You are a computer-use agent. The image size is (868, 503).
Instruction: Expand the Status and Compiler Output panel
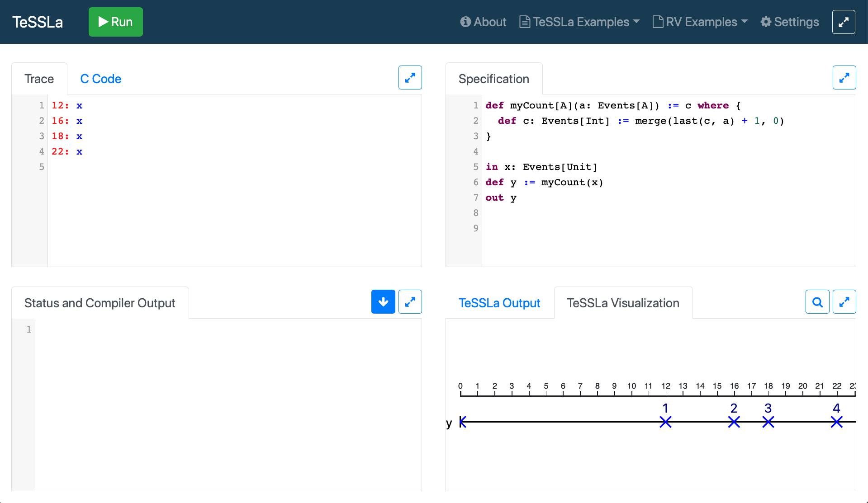[x=410, y=302]
